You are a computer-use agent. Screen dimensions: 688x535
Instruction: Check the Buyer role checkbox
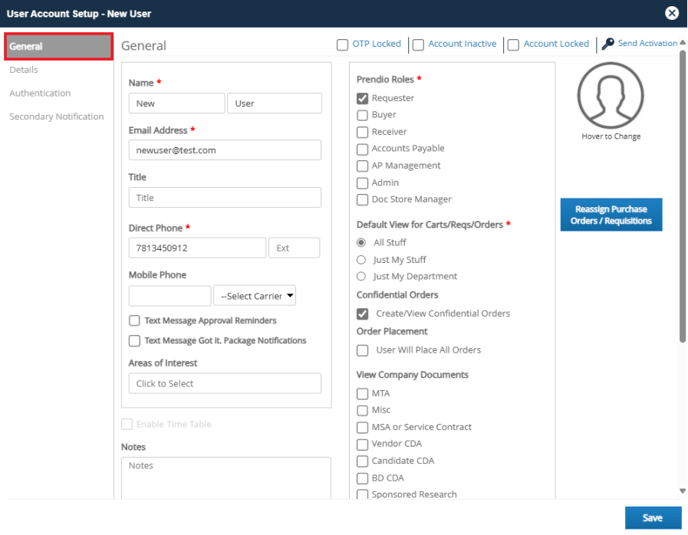click(x=362, y=115)
